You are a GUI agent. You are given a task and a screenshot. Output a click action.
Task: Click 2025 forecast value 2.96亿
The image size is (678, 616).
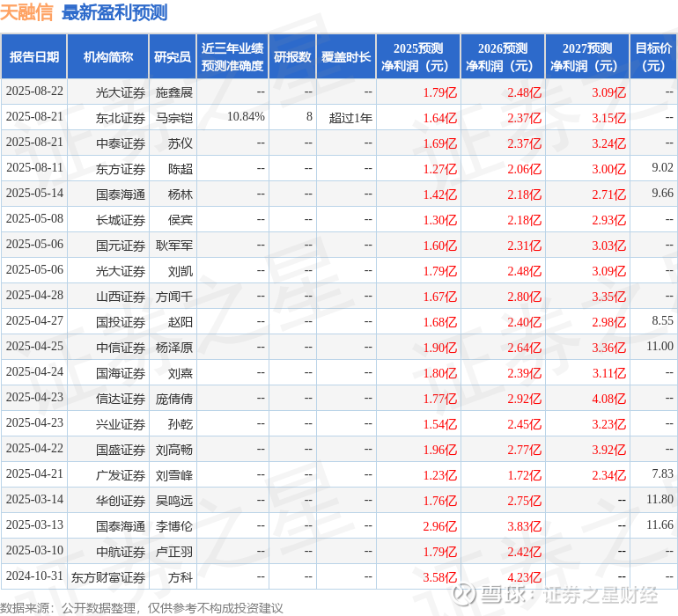[x=439, y=525]
